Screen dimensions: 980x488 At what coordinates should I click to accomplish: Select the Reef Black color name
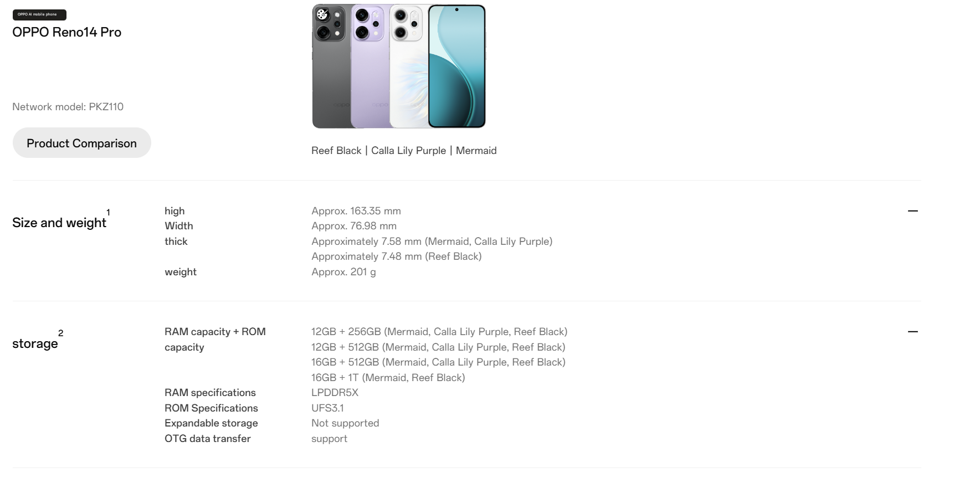click(336, 151)
